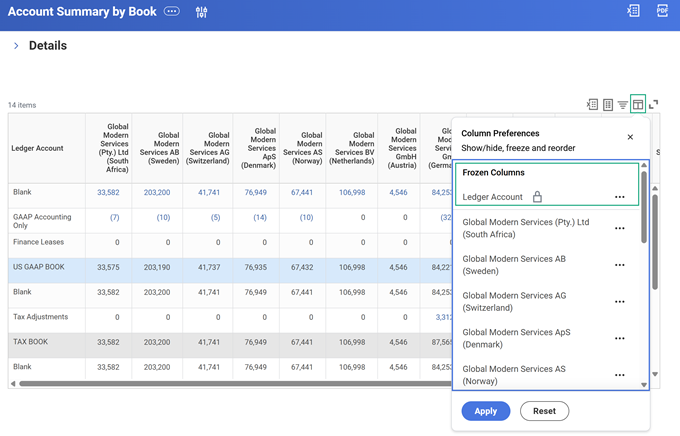Click Services AS (Norway) column header

pos(303,148)
